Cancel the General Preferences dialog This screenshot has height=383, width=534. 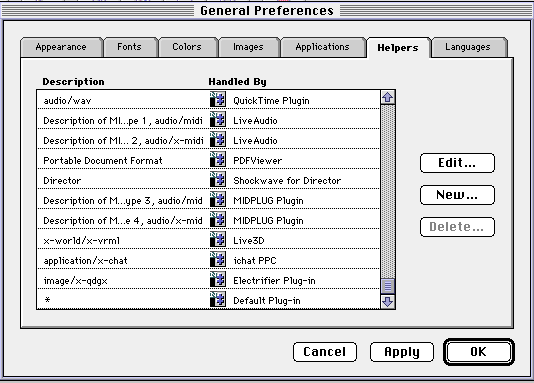click(325, 352)
